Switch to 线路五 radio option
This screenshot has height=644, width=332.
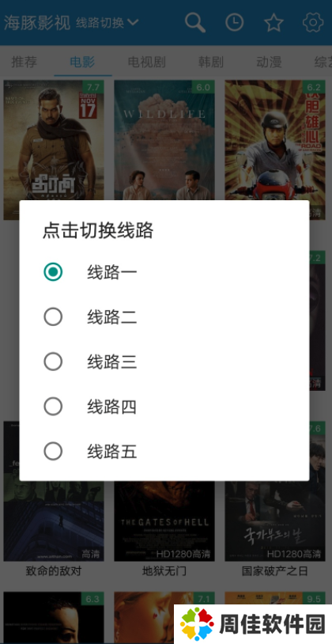(53, 452)
